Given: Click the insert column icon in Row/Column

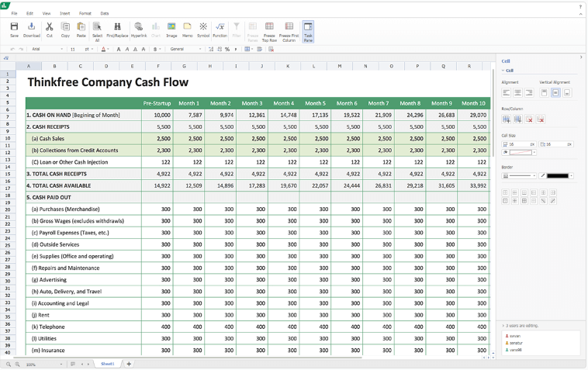Looking at the screenshot, I should point(518,119).
